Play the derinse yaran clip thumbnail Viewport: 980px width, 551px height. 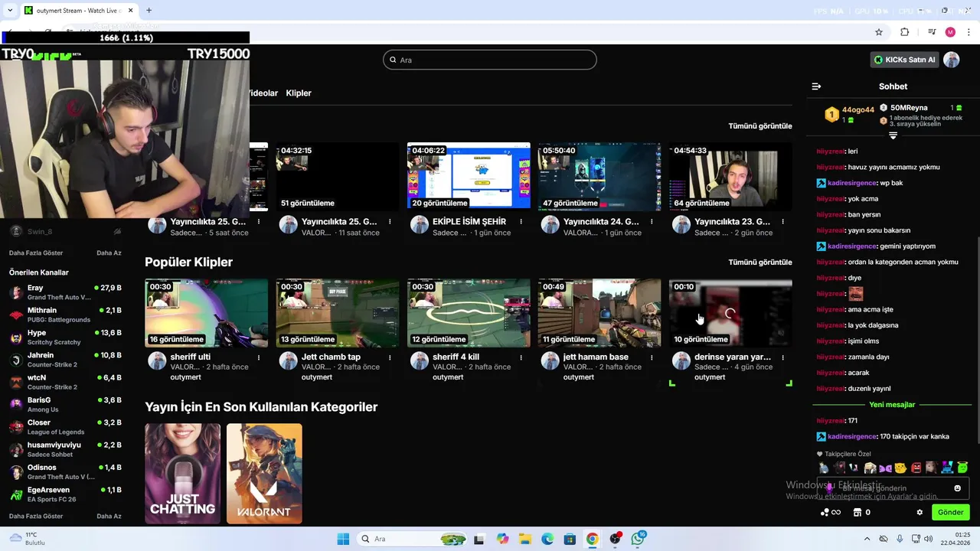(x=730, y=313)
